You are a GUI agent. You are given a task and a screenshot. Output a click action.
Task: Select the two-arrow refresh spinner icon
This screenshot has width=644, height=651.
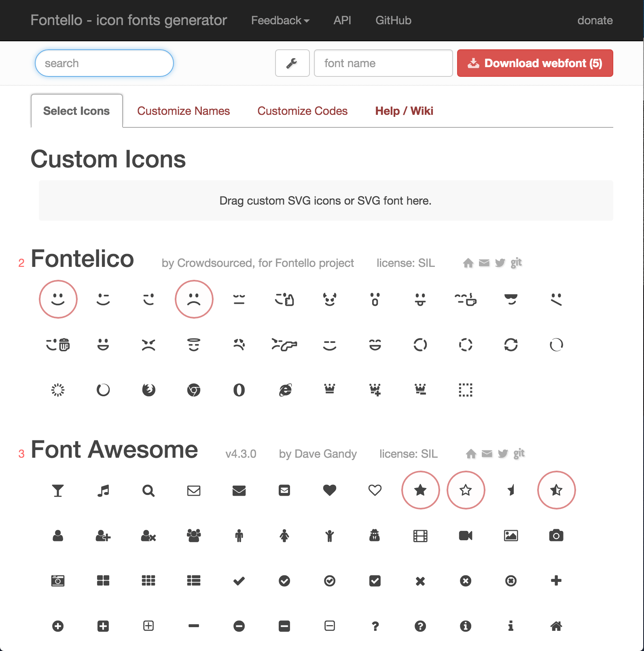tap(511, 345)
